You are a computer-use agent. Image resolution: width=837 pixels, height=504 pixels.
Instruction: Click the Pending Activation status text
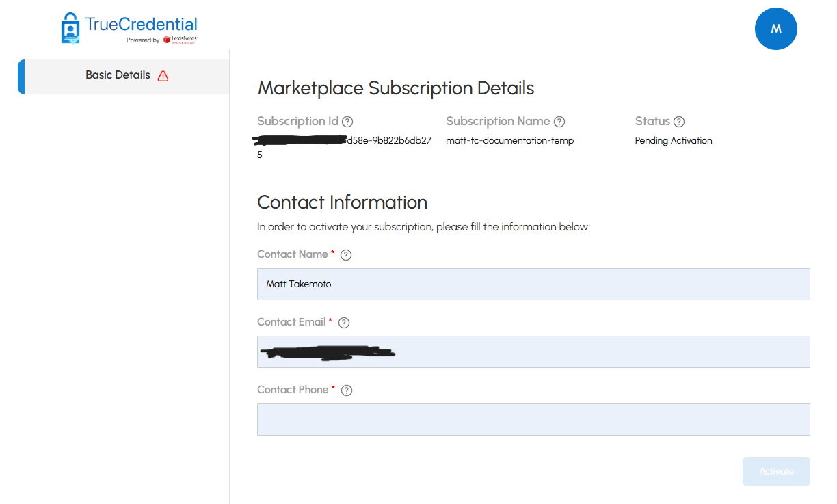674,141
